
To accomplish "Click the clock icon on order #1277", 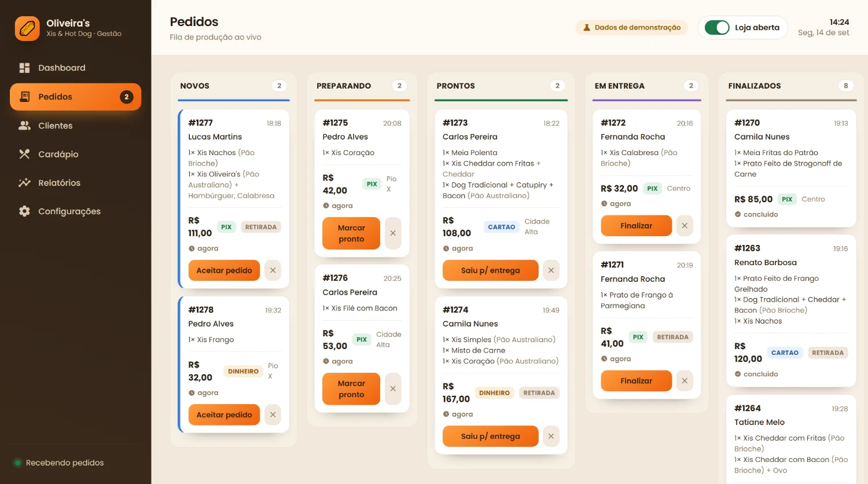I will (x=192, y=248).
